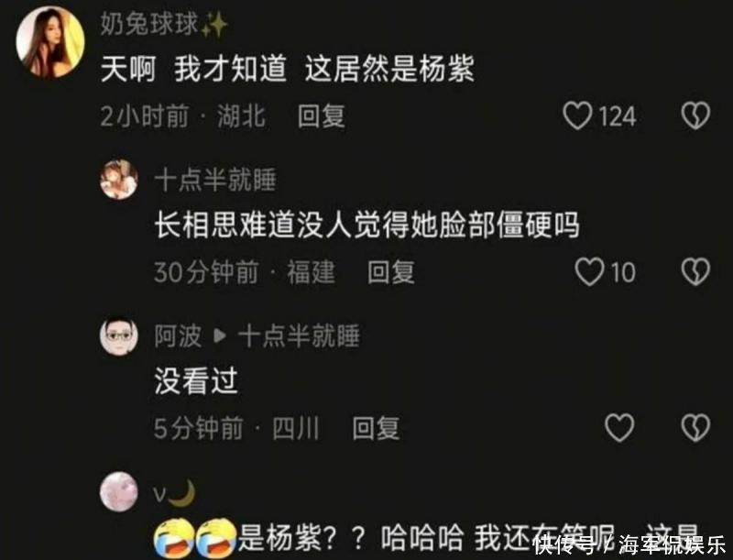
Task: Reply to the 5分钟前 四川 comment
Action: pyautogui.click(x=376, y=428)
